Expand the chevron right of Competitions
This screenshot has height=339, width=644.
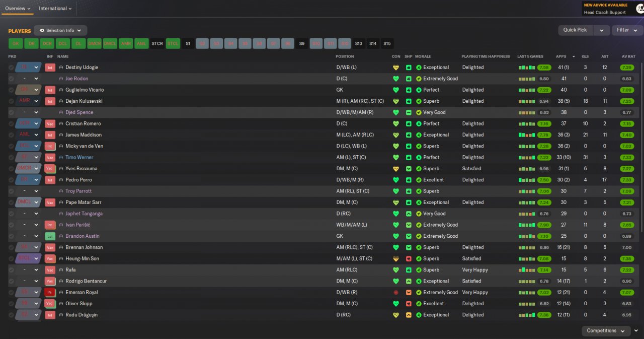click(636, 331)
